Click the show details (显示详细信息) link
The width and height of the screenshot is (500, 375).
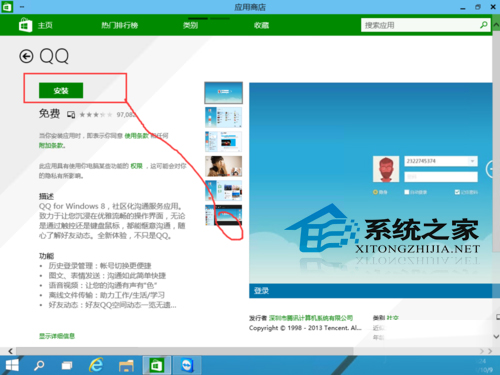(x=57, y=336)
